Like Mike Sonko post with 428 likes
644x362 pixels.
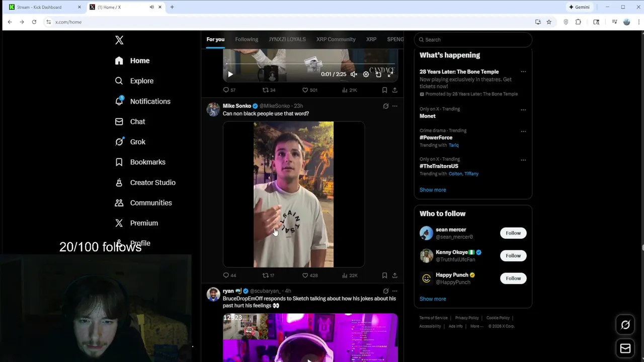309,275
